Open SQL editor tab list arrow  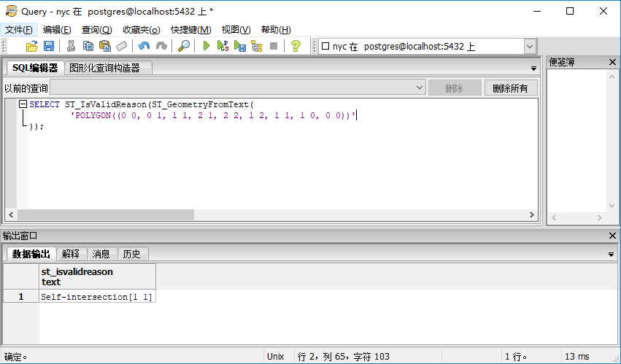[x=533, y=69]
